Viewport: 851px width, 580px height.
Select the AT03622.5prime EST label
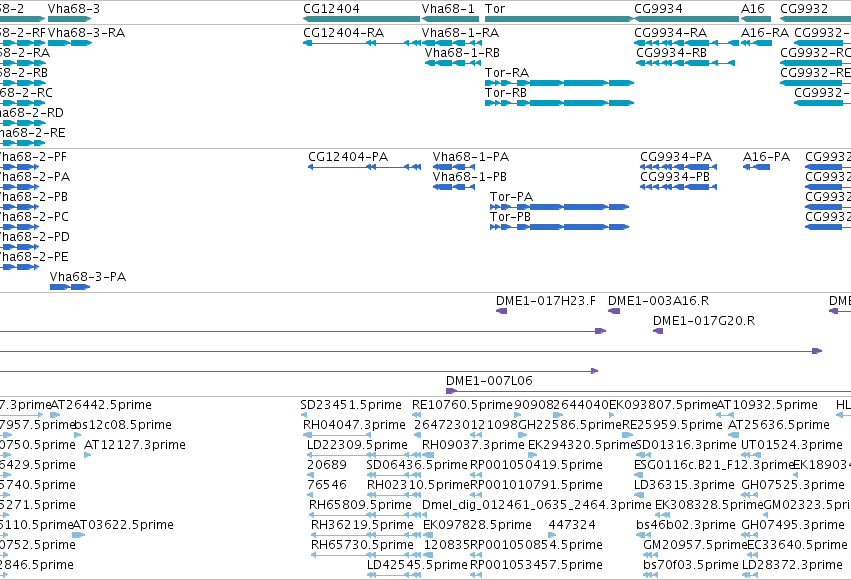(123, 525)
